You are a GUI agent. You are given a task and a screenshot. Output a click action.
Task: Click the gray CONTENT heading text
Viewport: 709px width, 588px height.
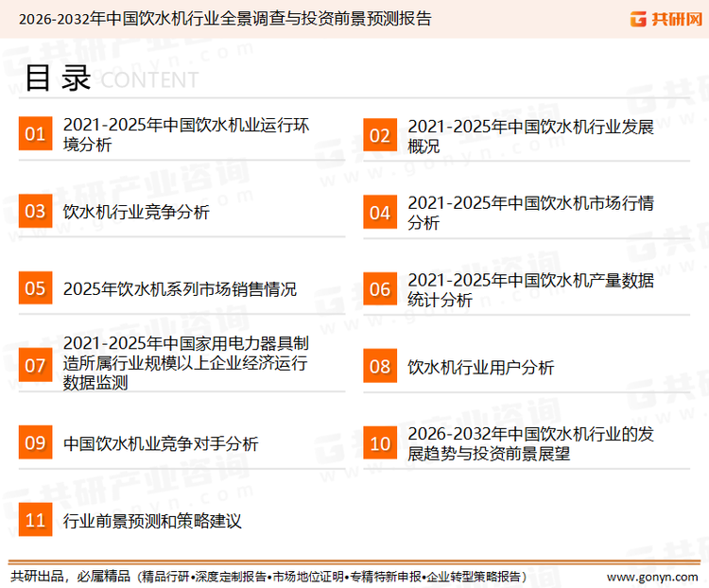pos(149,80)
